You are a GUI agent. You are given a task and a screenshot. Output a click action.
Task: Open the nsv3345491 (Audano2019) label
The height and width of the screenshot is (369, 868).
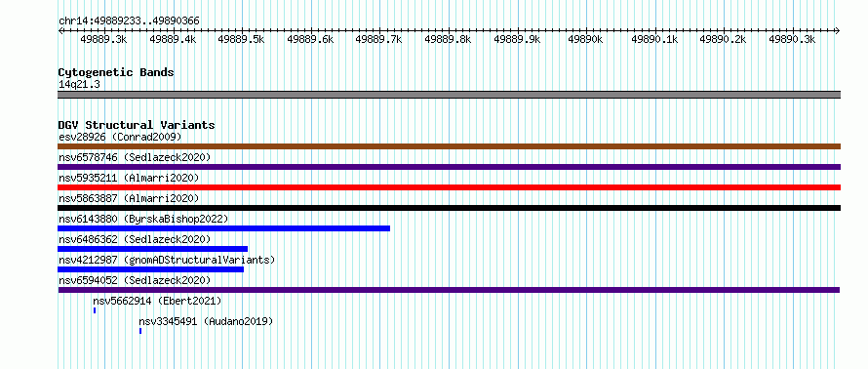point(206,321)
